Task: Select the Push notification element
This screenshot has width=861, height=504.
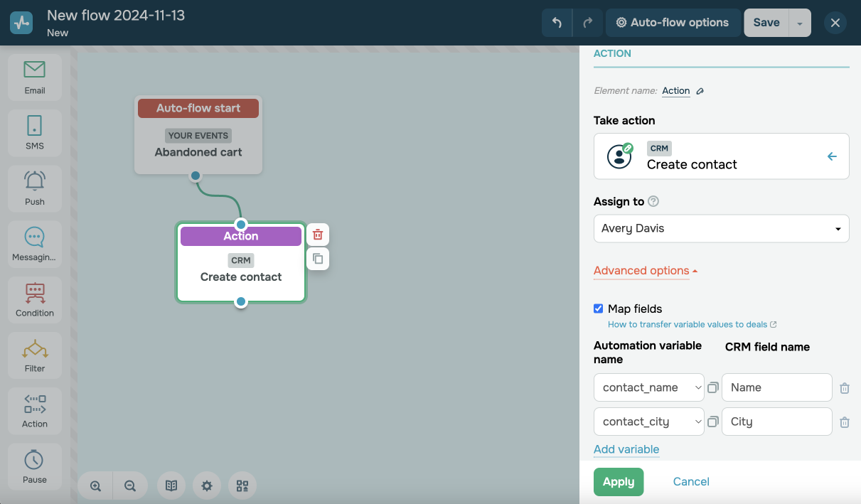Action: click(x=35, y=188)
